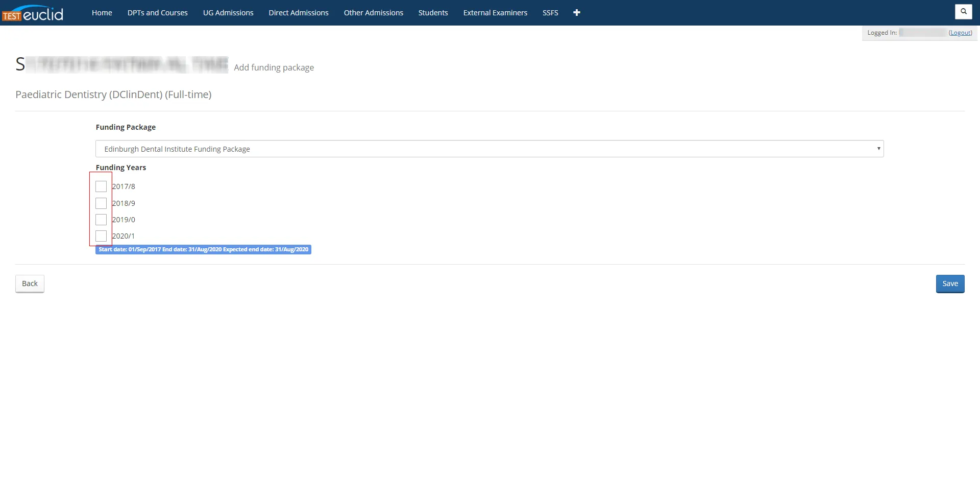980x495 pixels.
Task: Open the Funding Package dropdown
Action: pyautogui.click(x=489, y=149)
